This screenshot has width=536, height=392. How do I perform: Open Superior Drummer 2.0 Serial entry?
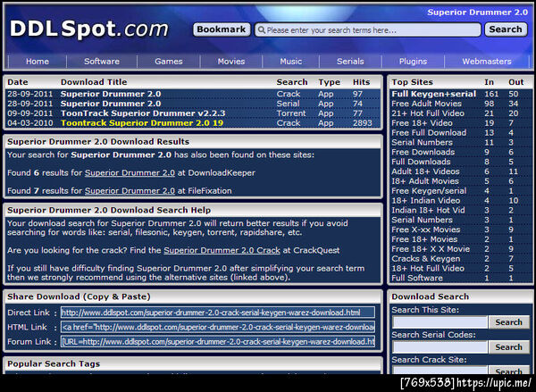click(111, 104)
